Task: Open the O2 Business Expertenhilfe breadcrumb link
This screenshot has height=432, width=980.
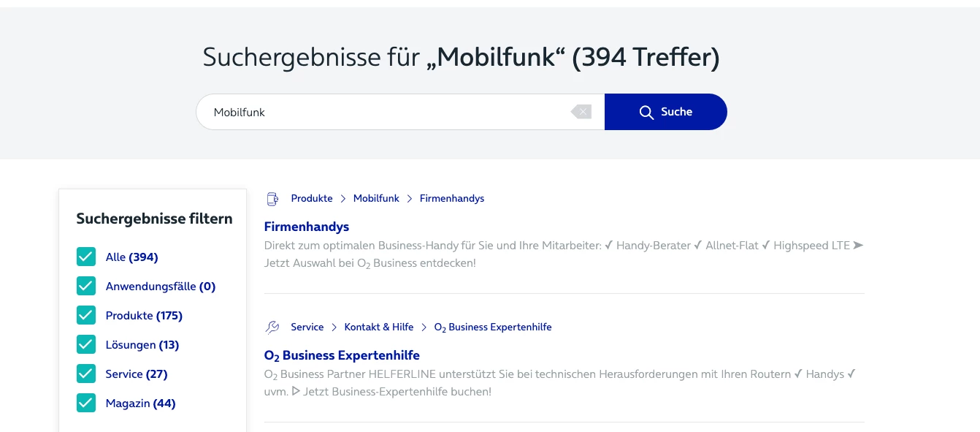Action: click(x=493, y=327)
